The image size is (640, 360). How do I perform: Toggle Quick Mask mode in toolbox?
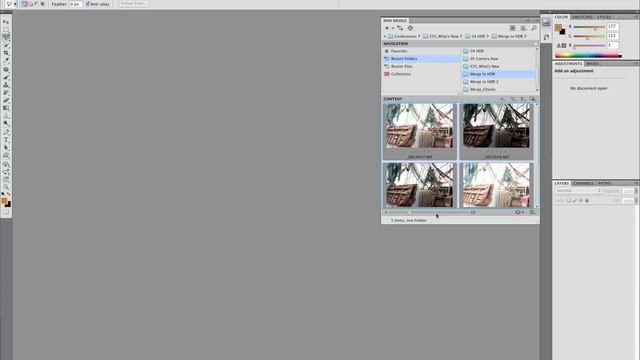6,212
